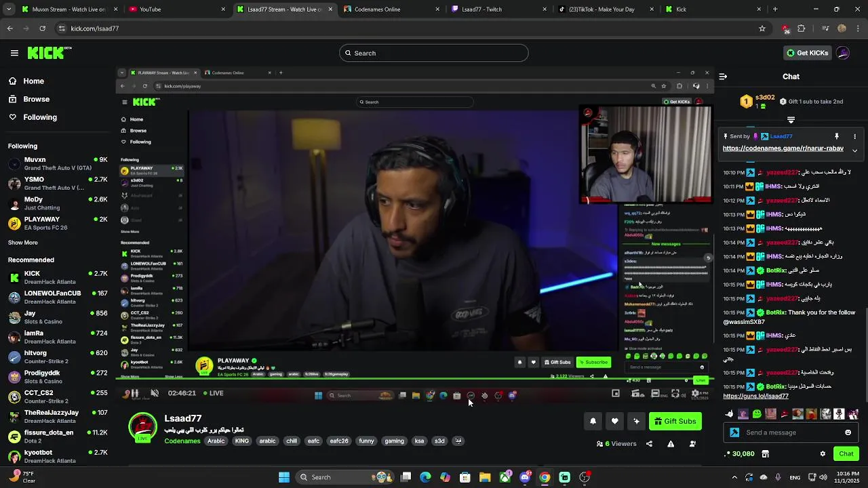Select the funny tag
The image size is (868, 488).
366,441
